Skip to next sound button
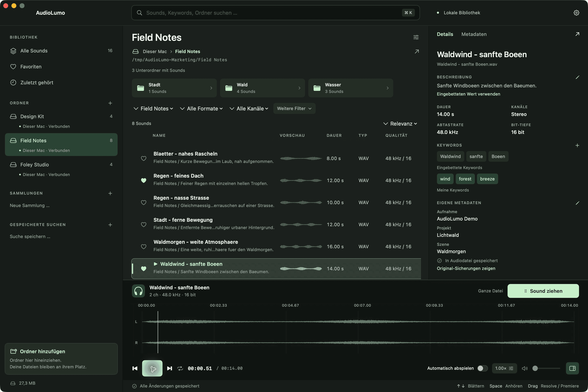588x392 pixels. point(169,368)
